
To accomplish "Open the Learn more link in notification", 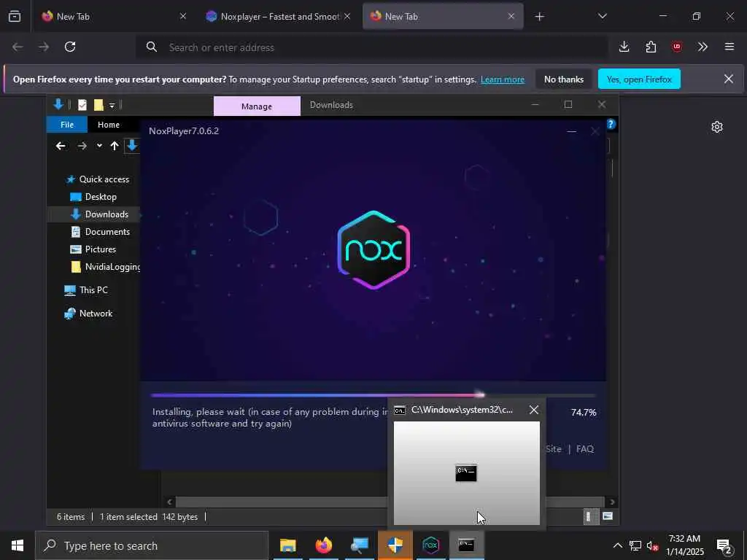I will point(503,79).
